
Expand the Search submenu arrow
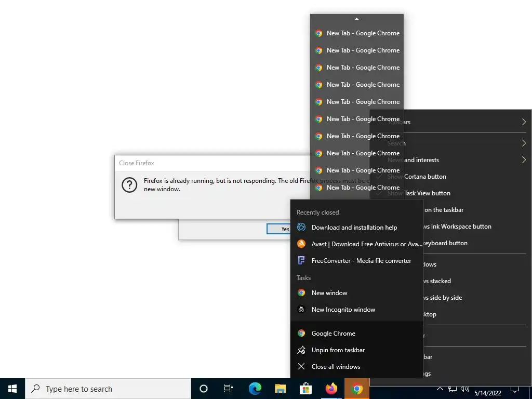(524, 143)
